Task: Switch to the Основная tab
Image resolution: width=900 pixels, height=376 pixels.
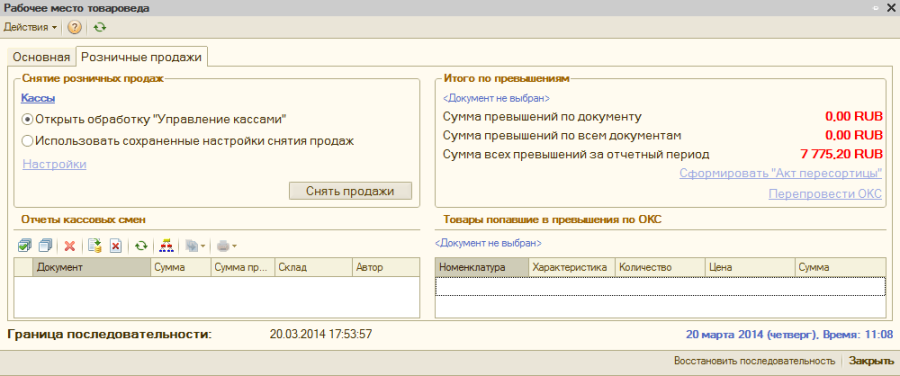Action: point(41,57)
